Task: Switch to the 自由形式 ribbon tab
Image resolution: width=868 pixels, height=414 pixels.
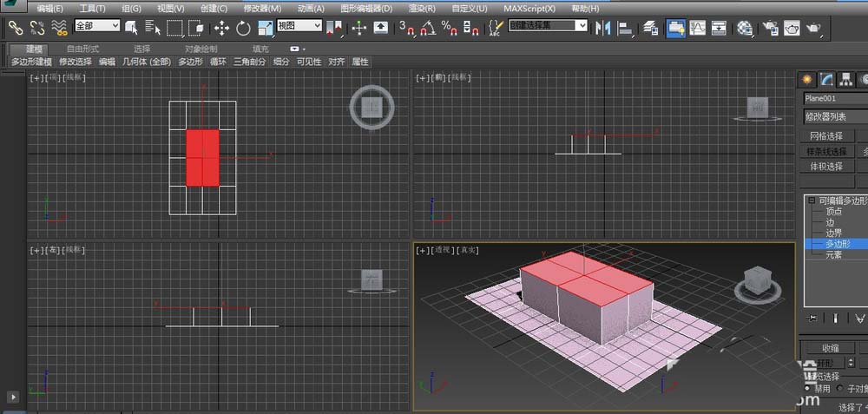Action: [x=83, y=49]
